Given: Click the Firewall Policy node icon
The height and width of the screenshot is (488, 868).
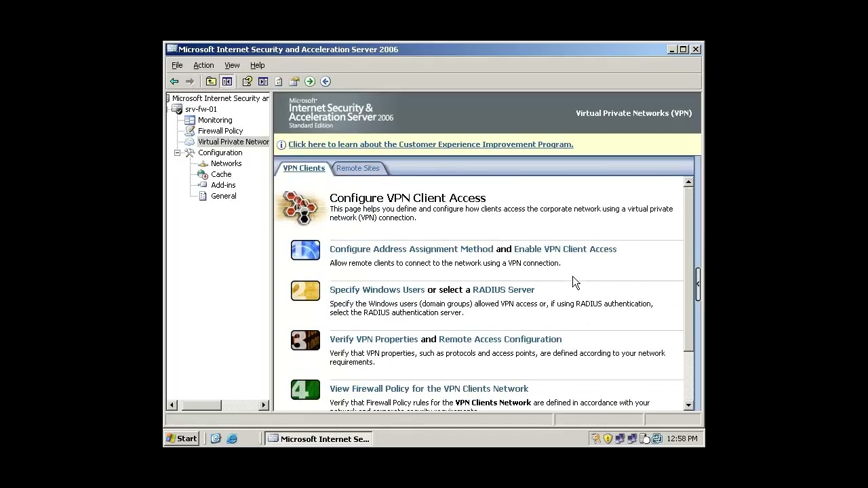Looking at the screenshot, I should [x=190, y=131].
